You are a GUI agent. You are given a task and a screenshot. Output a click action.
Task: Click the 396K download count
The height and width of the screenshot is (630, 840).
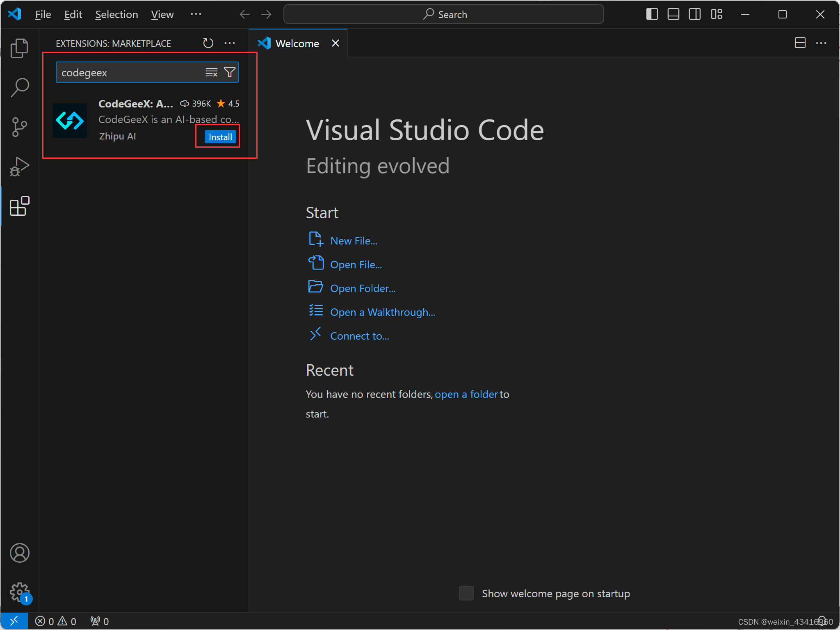[196, 104]
